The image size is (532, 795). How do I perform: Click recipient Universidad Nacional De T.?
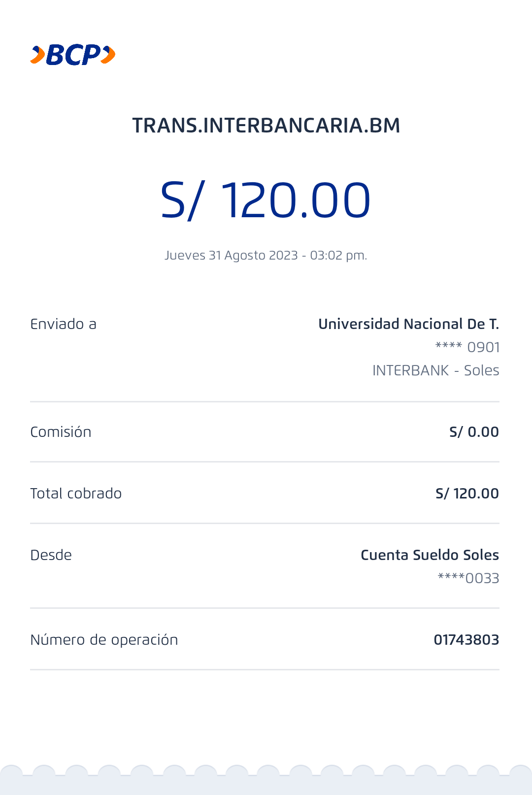(408, 324)
